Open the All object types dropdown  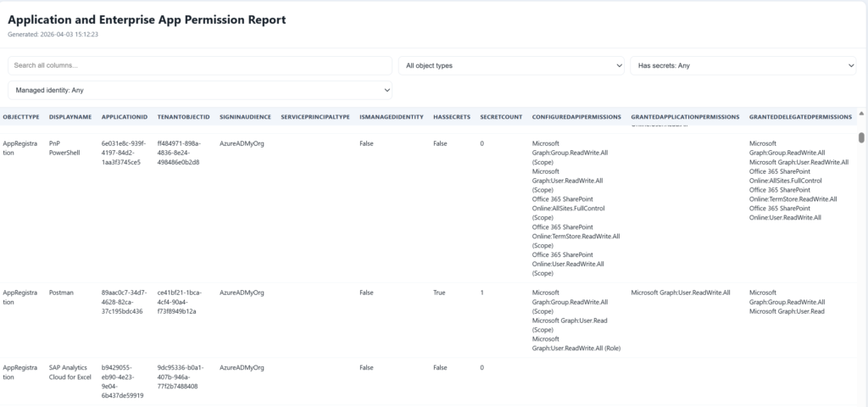[x=511, y=65]
